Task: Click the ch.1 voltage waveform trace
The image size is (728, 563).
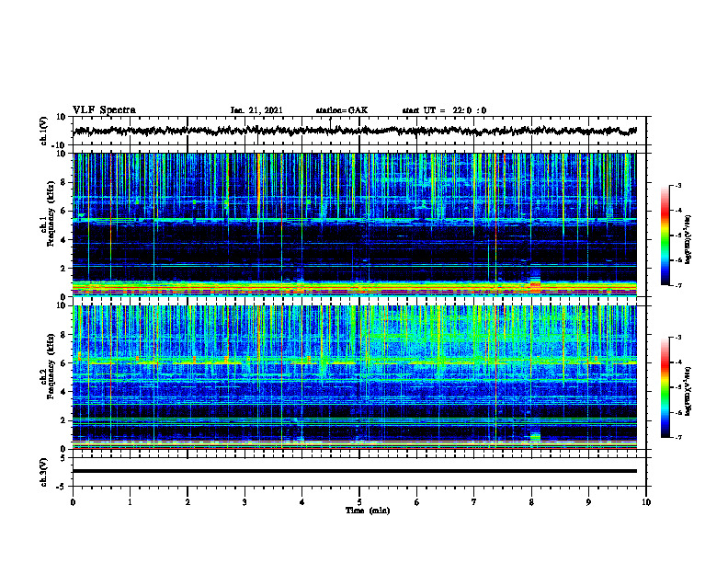Action: (355, 131)
